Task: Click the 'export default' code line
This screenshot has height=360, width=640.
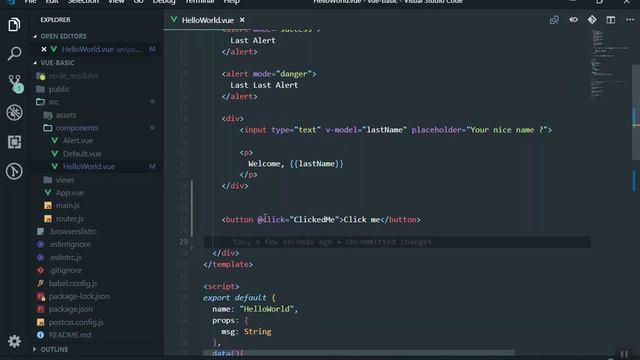Action: [x=239, y=298]
